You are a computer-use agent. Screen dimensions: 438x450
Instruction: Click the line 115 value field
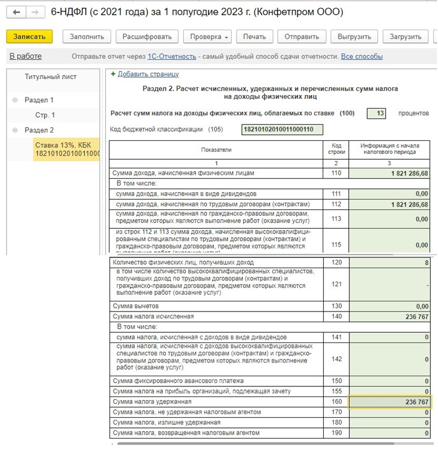(x=389, y=240)
